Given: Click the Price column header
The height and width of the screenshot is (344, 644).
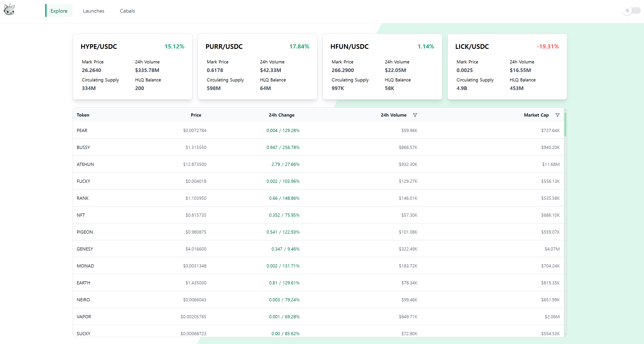Looking at the screenshot, I should 196,115.
